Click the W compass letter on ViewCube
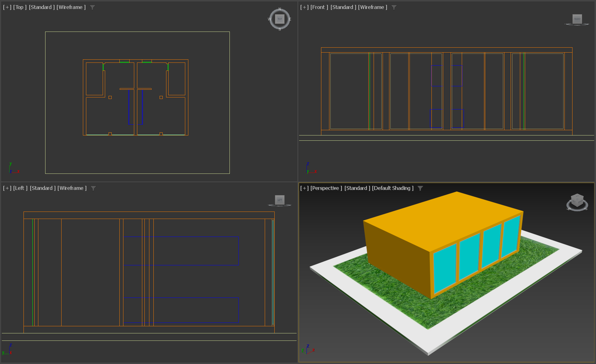 click(x=269, y=19)
